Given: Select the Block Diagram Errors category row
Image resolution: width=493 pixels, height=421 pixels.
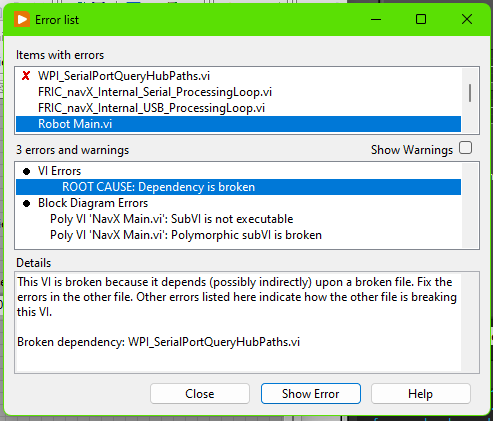Looking at the screenshot, I should coord(238,203).
